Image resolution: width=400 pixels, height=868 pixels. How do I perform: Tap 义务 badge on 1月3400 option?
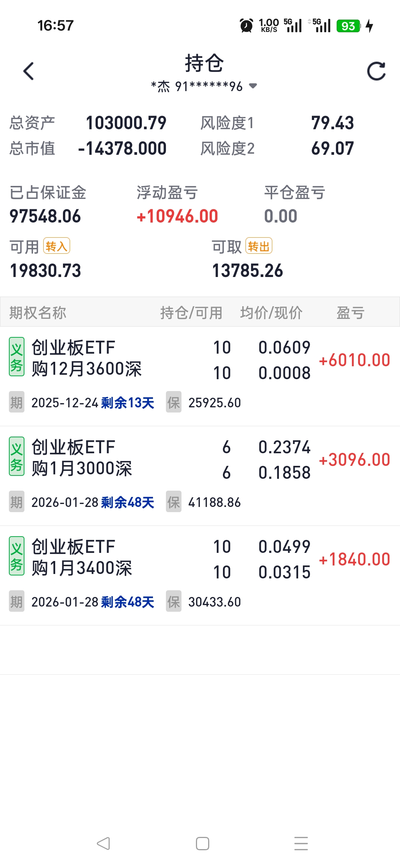(x=17, y=556)
